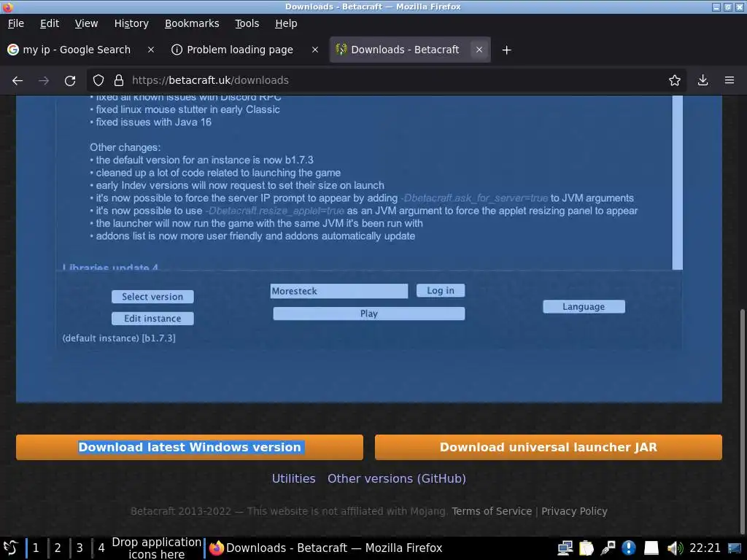Viewport: 747px width, 560px height.
Task: Close the 'Downloads - Betacraft' tab
Action: (479, 50)
